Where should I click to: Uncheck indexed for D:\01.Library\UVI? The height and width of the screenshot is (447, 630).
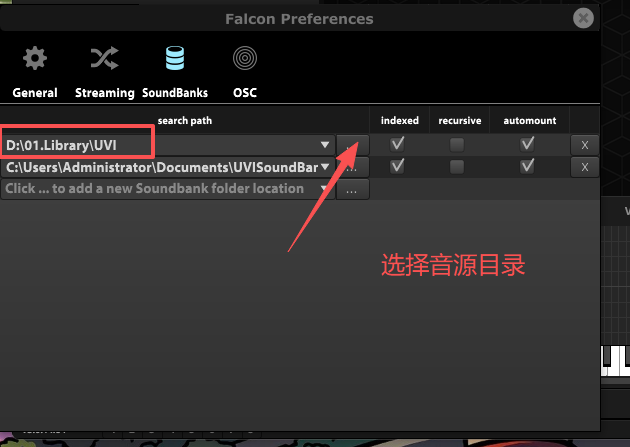pyautogui.click(x=397, y=144)
